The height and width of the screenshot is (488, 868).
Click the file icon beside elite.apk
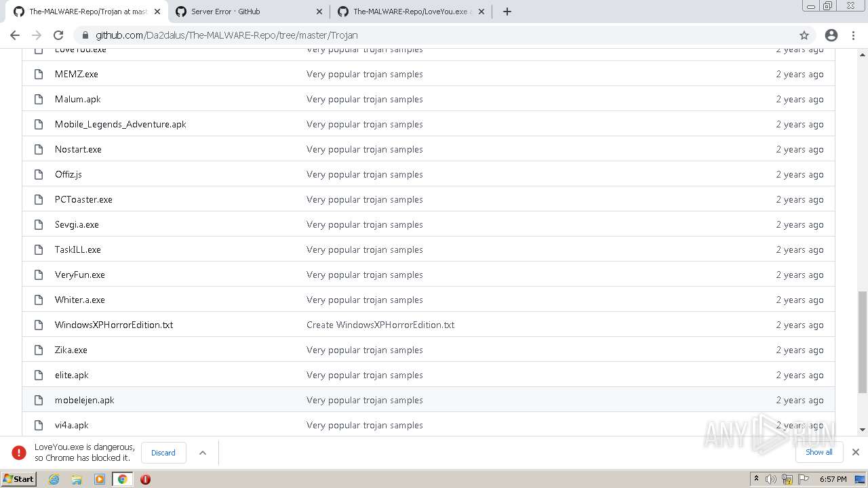pos(39,375)
